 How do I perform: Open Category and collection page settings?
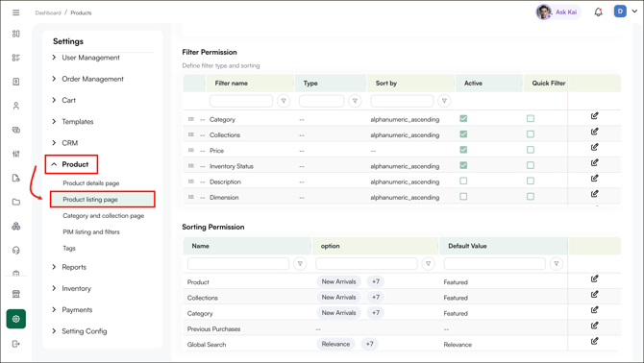click(x=104, y=216)
